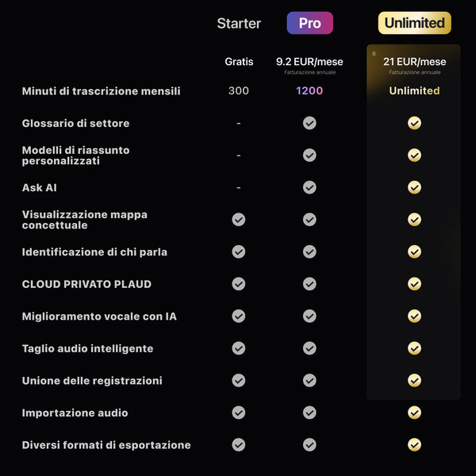Screen dimensions: 476x476
Task: Click the 21 EUR/mese price
Action: (414, 62)
